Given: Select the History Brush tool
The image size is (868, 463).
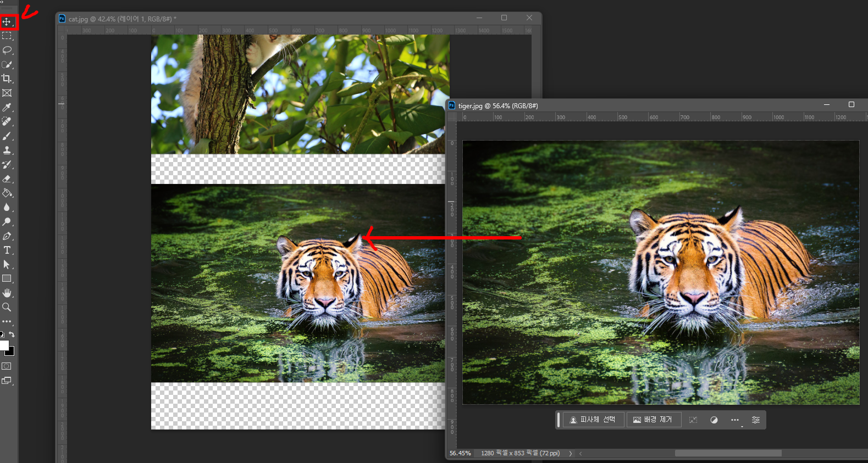Looking at the screenshot, I should point(7,164).
